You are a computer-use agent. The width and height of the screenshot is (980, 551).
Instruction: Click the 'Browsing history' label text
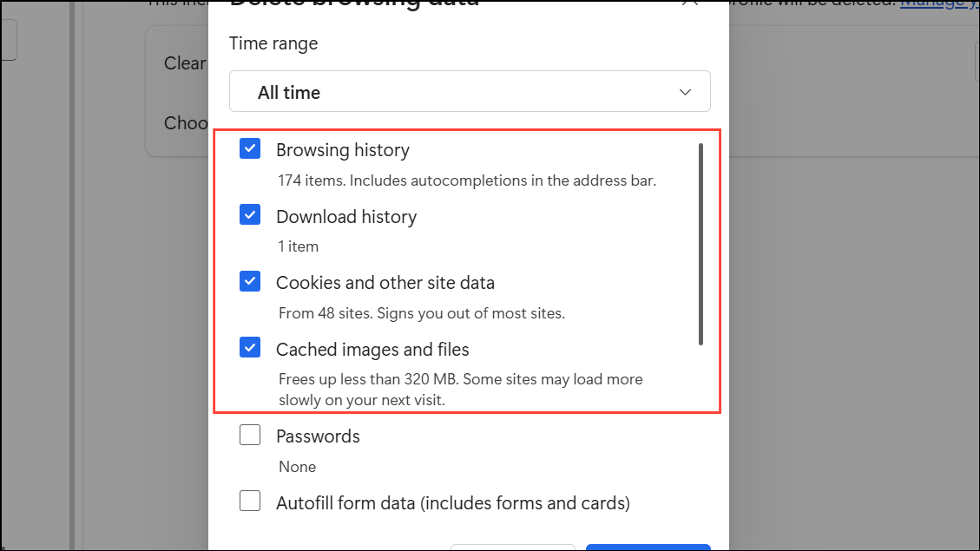pyautogui.click(x=342, y=150)
